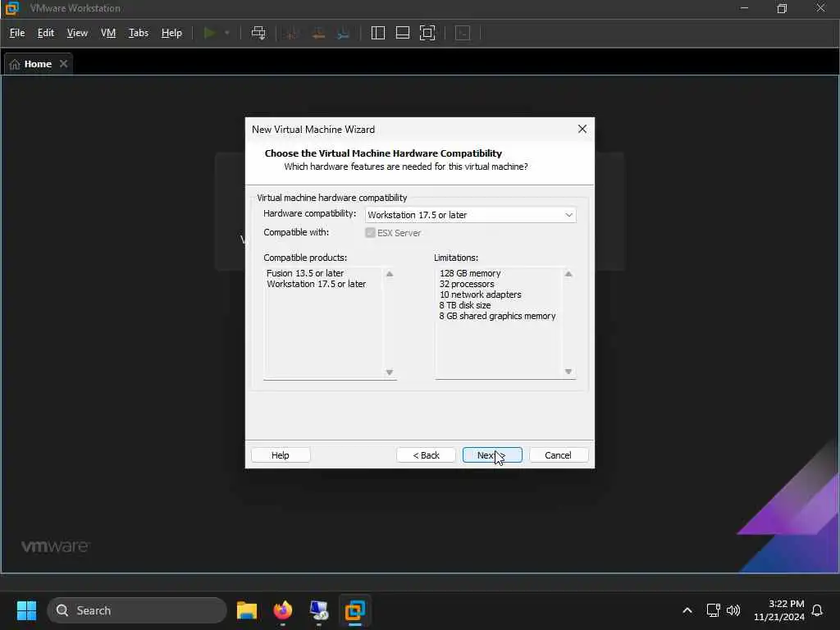Click the '10 network adapters' limitation
Screen dimensions: 840x630
(480, 294)
